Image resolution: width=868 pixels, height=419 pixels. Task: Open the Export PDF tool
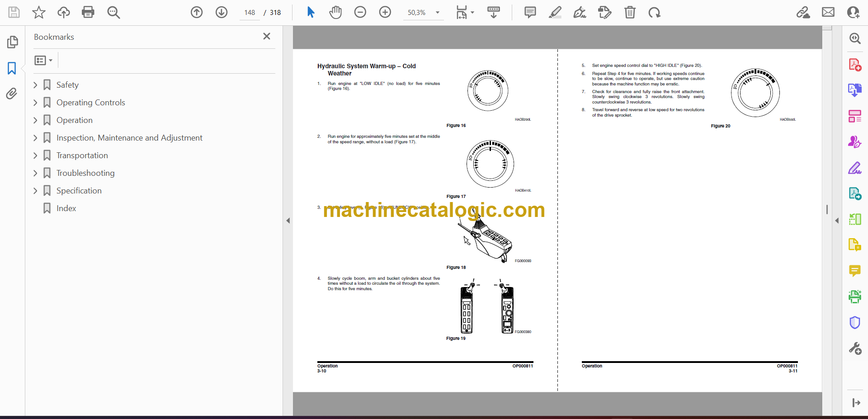(x=855, y=90)
